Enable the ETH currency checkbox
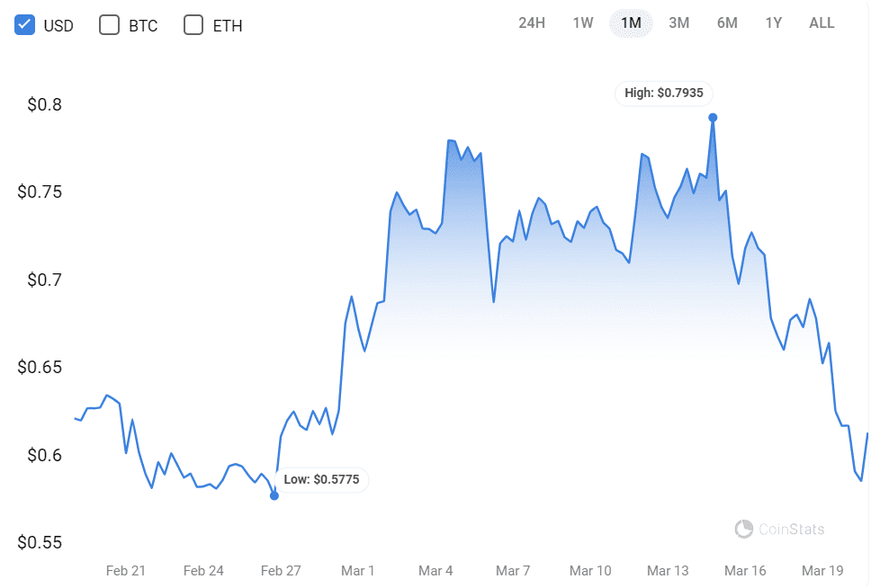This screenshot has width=871, height=588. [193, 25]
